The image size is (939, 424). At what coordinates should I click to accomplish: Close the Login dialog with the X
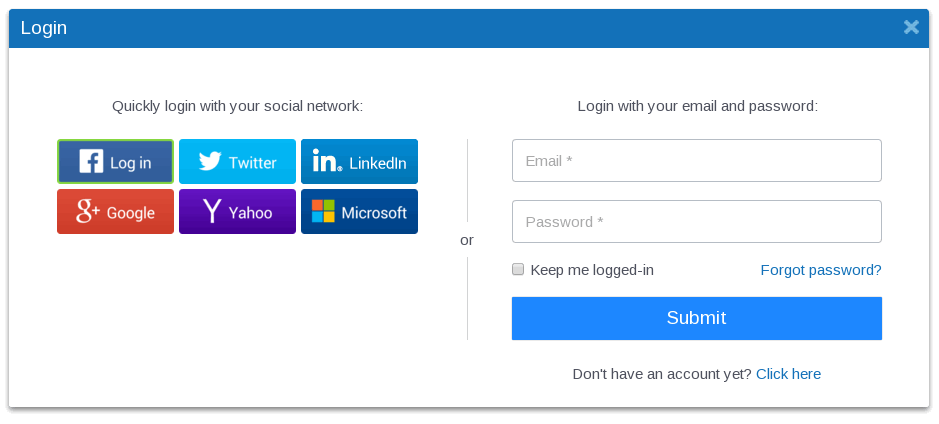911,27
